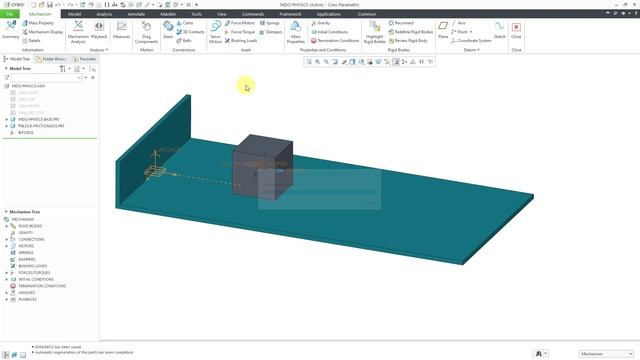The image size is (640, 360).
Task: Switch to the Model ribbon tab
Action: (74, 14)
